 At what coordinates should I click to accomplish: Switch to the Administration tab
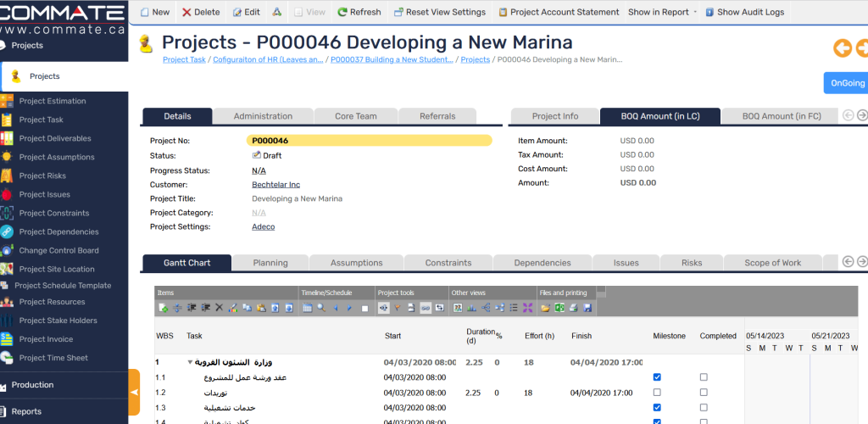[x=263, y=116]
